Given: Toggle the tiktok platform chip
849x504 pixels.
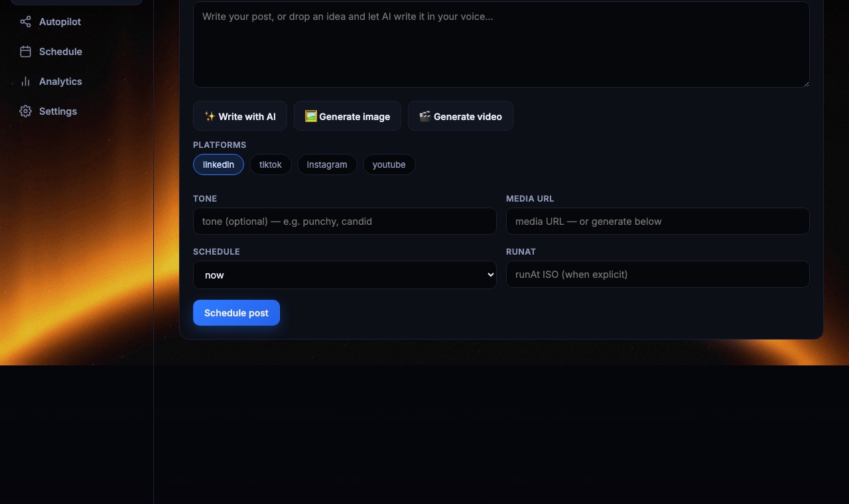Looking at the screenshot, I should [271, 164].
